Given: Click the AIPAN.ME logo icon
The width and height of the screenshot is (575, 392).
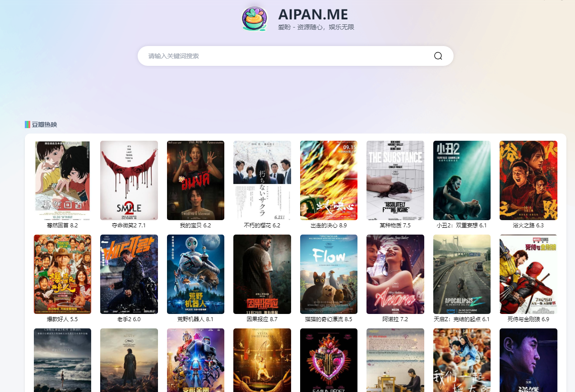Looking at the screenshot, I should point(255,19).
